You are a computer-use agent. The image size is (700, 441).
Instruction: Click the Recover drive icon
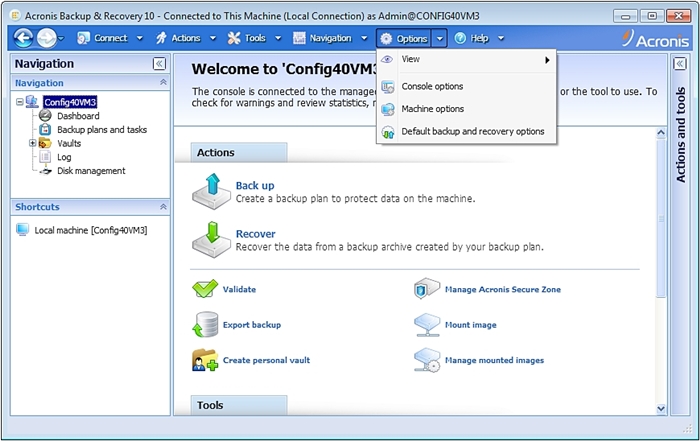tap(212, 240)
